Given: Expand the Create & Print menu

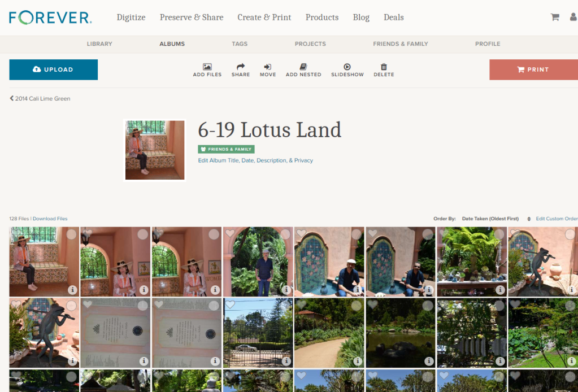Looking at the screenshot, I should pyautogui.click(x=264, y=17).
